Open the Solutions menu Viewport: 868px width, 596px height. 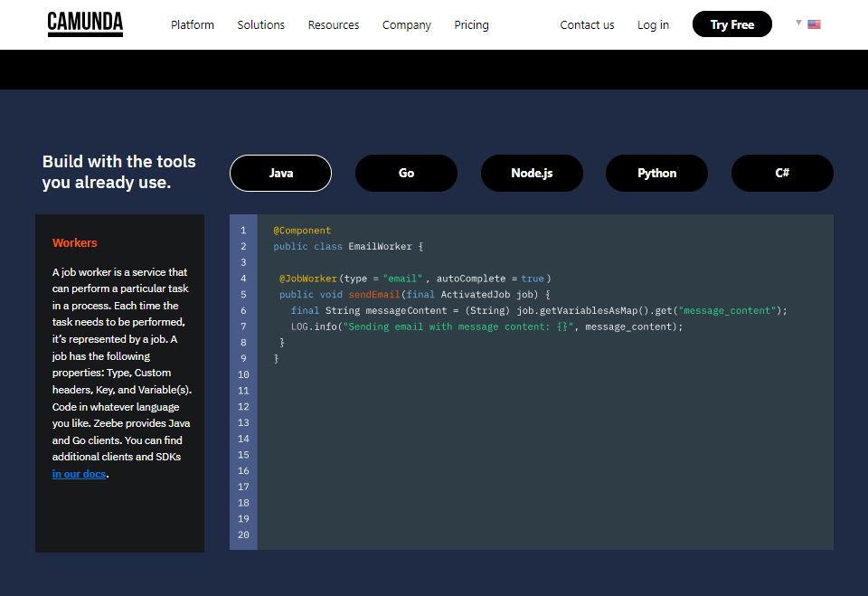[260, 25]
